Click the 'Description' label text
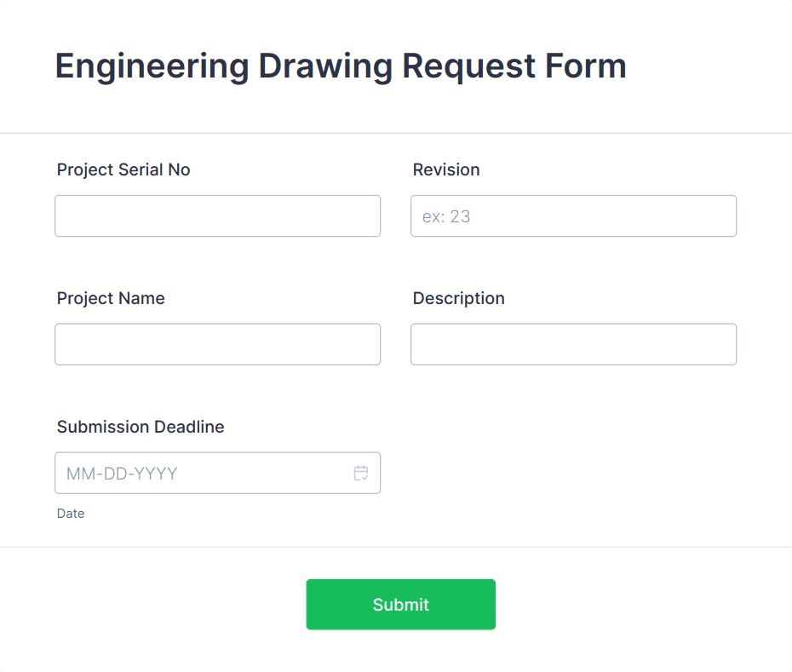This screenshot has height=672, width=792. click(x=459, y=298)
